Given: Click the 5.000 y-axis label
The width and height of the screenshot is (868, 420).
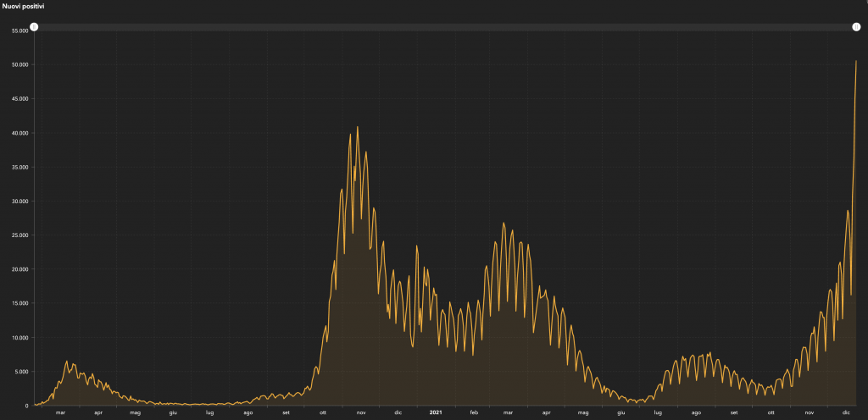Looking at the screenshot, I should pos(21,372).
